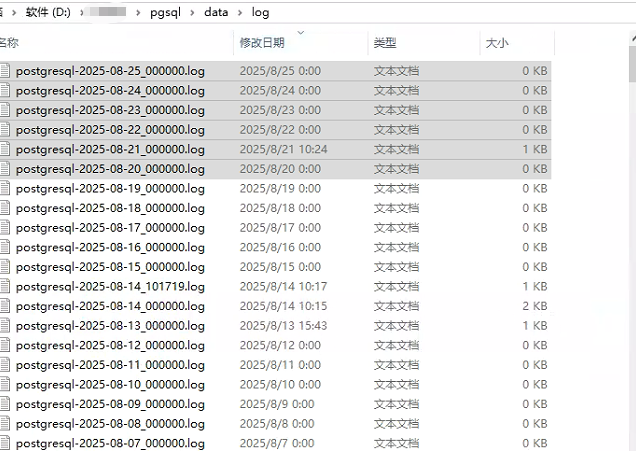Select file name postgresql-2025-08-14_101719.log

pyautogui.click(x=110, y=287)
